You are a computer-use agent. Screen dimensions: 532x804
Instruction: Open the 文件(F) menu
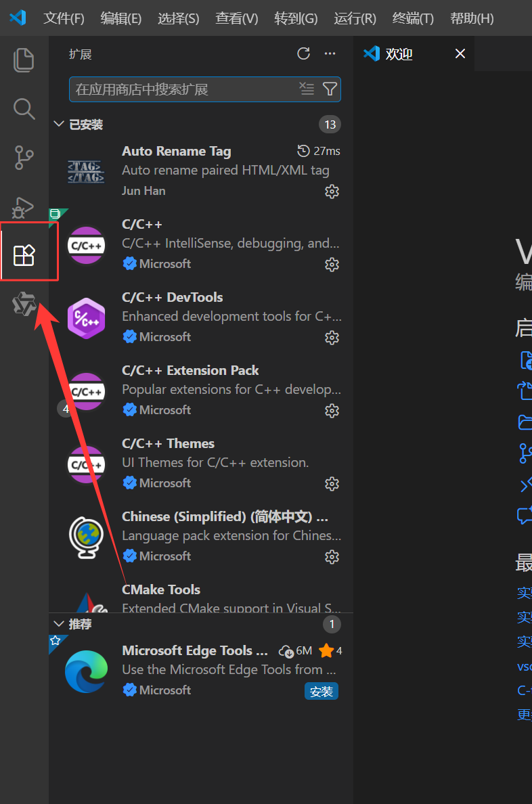(x=64, y=18)
